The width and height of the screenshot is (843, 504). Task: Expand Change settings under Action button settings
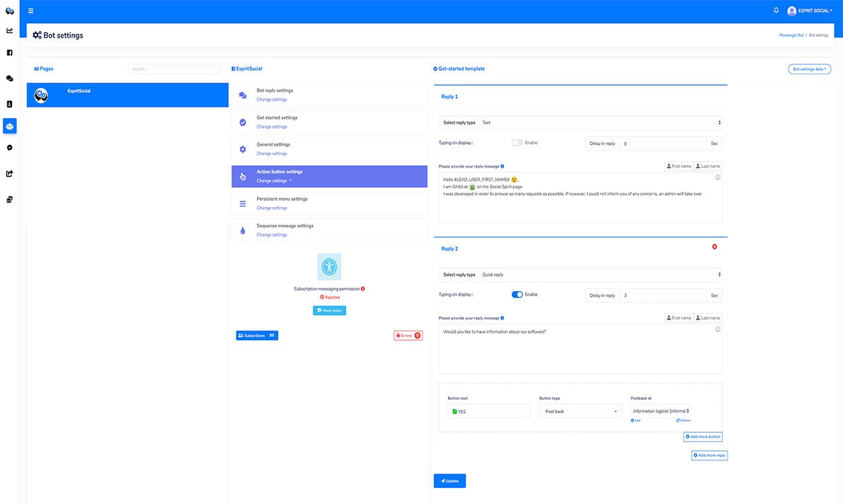point(274,181)
